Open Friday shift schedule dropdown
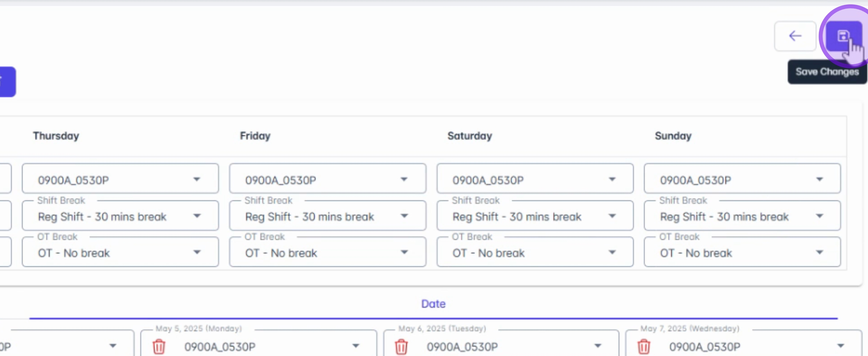 coord(404,179)
